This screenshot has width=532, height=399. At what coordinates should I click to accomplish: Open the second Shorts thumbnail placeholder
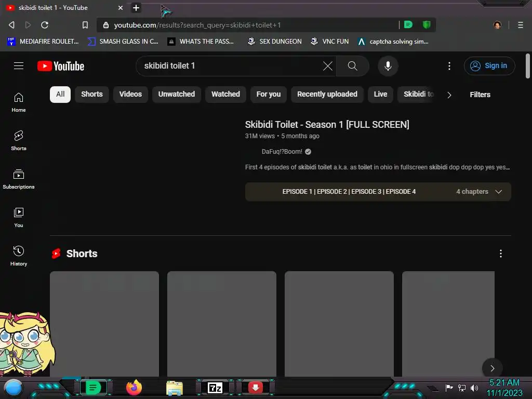tap(221, 324)
